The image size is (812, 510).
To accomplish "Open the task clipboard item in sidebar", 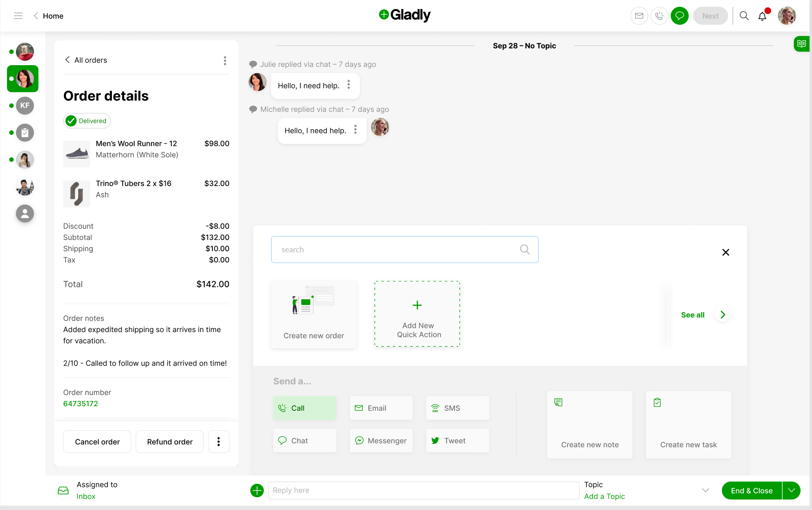I will (25, 133).
